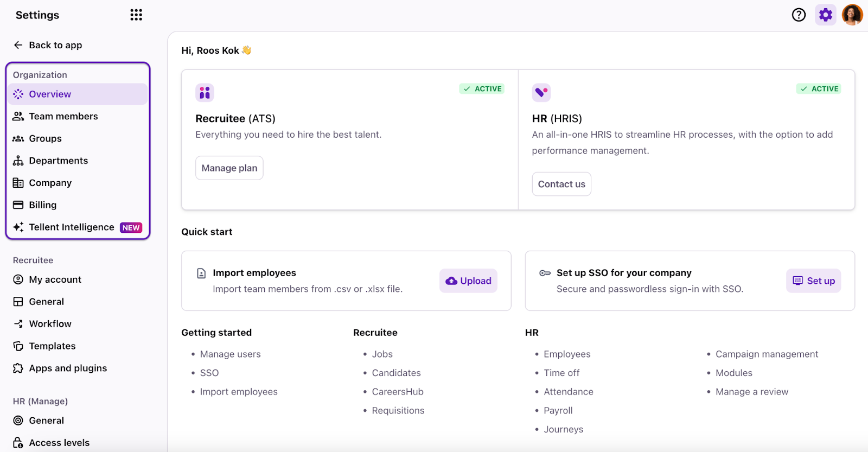
Task: Open settings via the gear icon
Action: [825, 15]
